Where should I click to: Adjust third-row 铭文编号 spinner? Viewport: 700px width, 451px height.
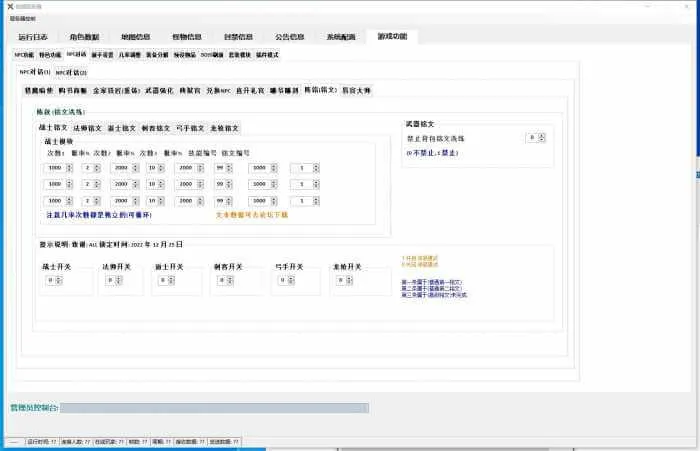(x=305, y=201)
